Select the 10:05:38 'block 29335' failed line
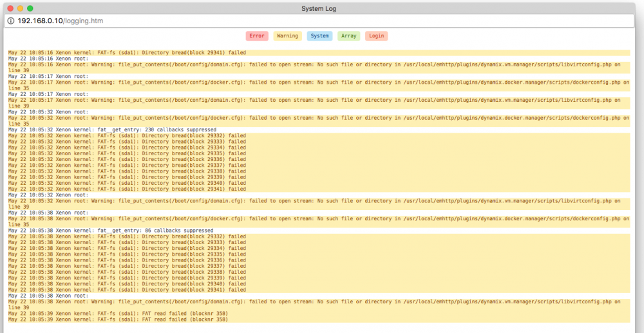644x333 pixels. coord(319,254)
